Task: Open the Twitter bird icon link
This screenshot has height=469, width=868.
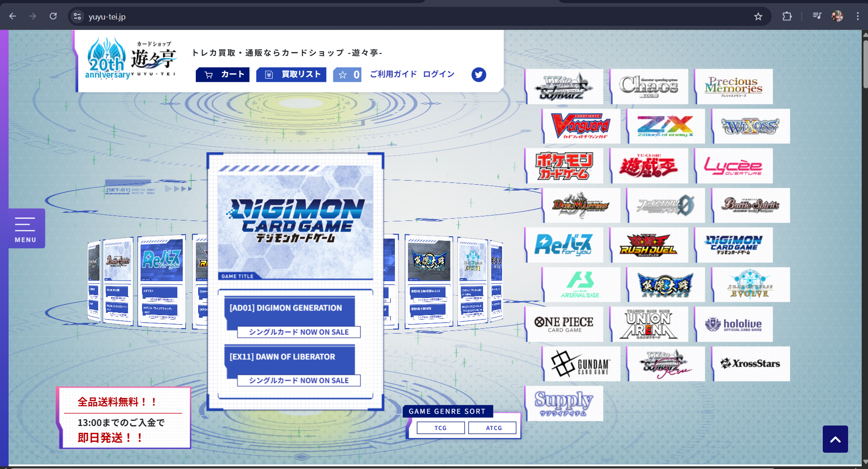Action: pyautogui.click(x=479, y=75)
